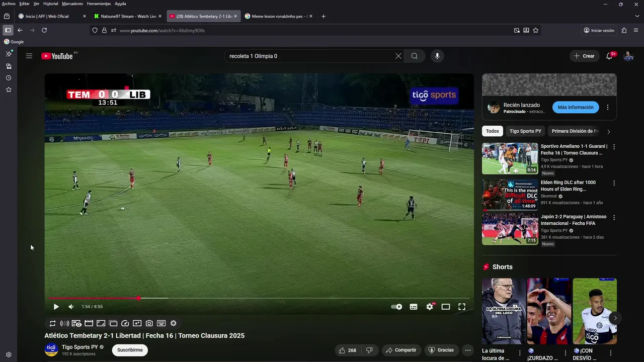Switch to theater mode in the player
This screenshot has width=644, height=362.
click(x=446, y=307)
